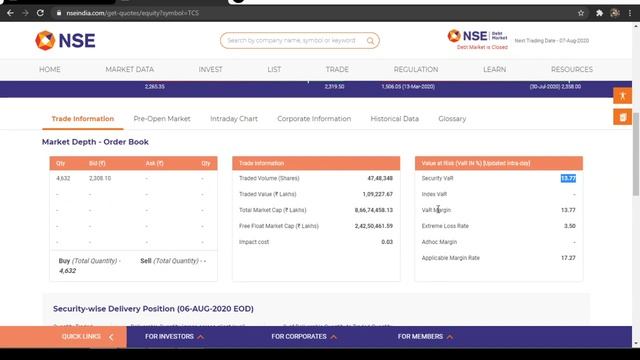
Task: Open the LIST menu
Action: pyautogui.click(x=274, y=69)
